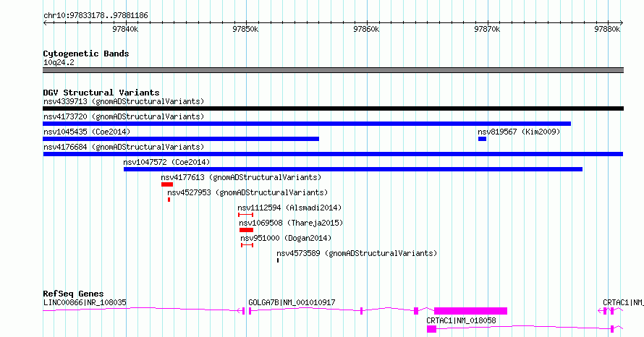Image resolution: width=644 pixels, height=337 pixels.
Task: Click the Cytogenetic Bands track title
Action: tap(86, 54)
